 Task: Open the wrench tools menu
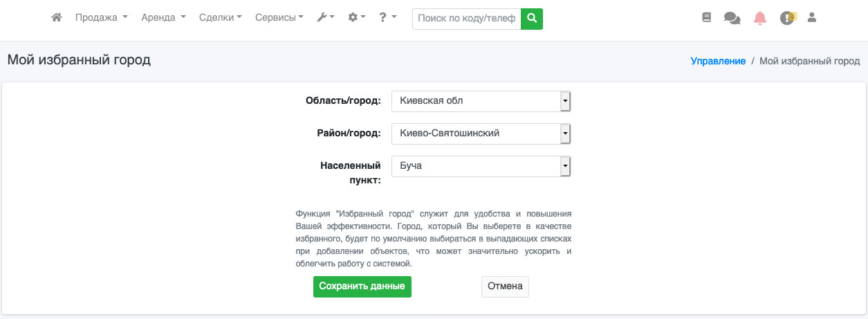point(326,18)
